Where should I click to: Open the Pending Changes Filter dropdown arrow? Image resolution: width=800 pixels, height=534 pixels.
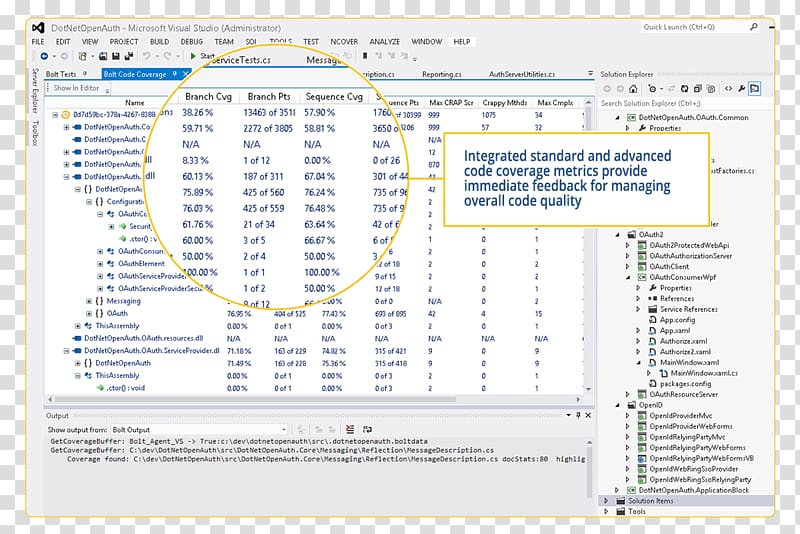pyautogui.click(x=661, y=89)
